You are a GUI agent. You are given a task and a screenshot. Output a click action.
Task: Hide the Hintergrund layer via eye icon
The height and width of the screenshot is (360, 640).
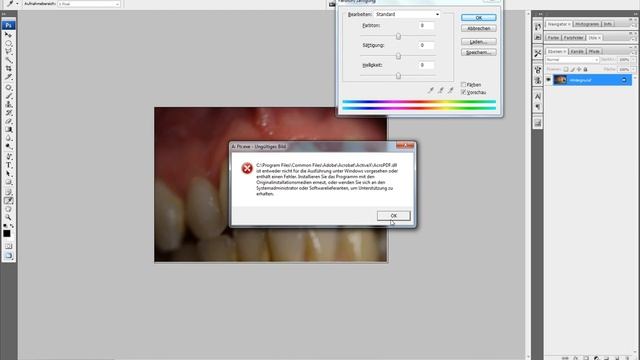pos(549,80)
